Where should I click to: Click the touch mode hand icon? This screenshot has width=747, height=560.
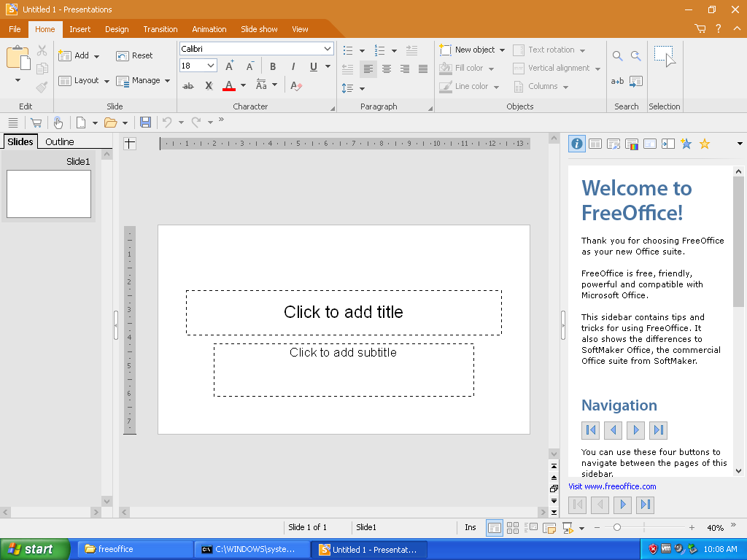click(x=58, y=122)
